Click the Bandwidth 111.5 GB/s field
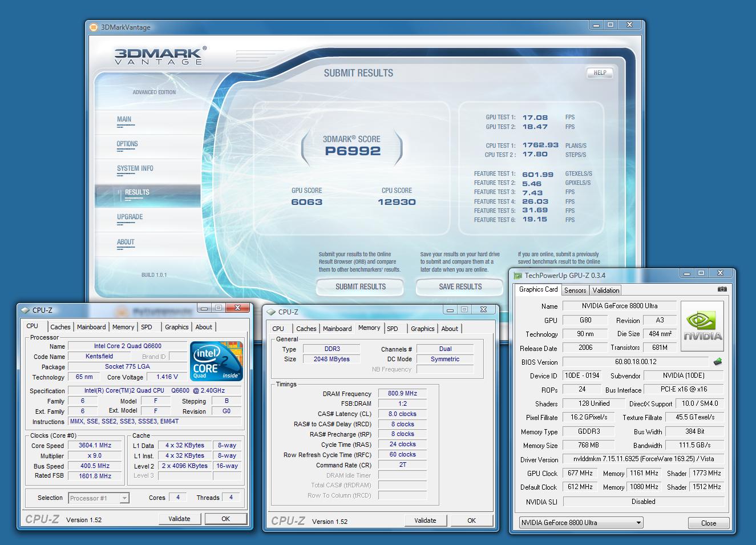This screenshot has height=545, width=756. tap(695, 445)
